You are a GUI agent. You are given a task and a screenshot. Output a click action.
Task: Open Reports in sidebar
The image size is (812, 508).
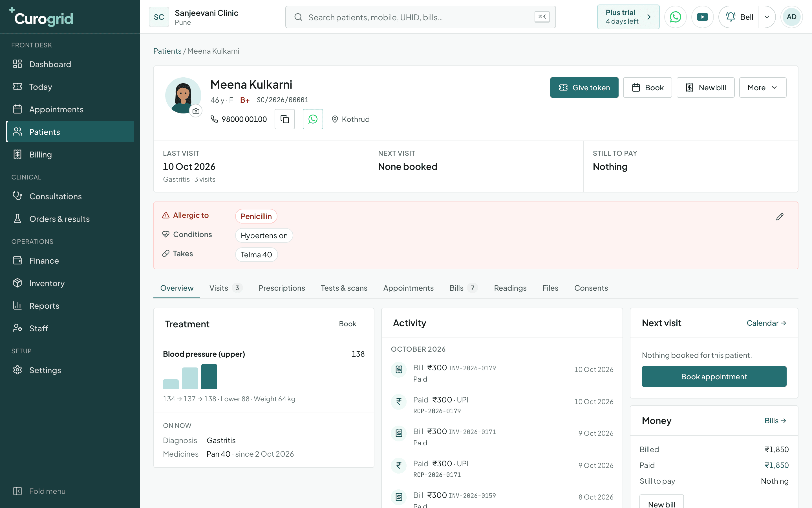(70, 306)
